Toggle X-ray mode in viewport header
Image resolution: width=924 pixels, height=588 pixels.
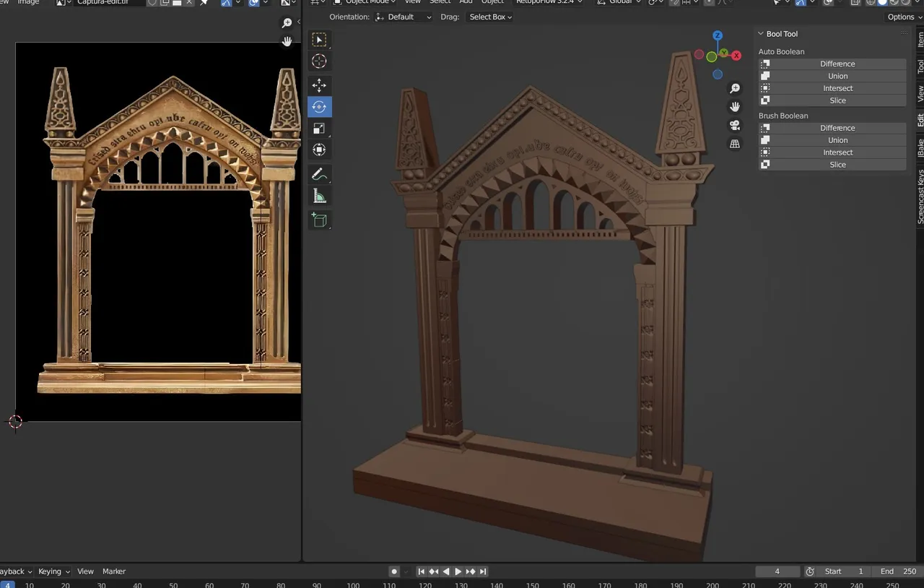(855, 3)
